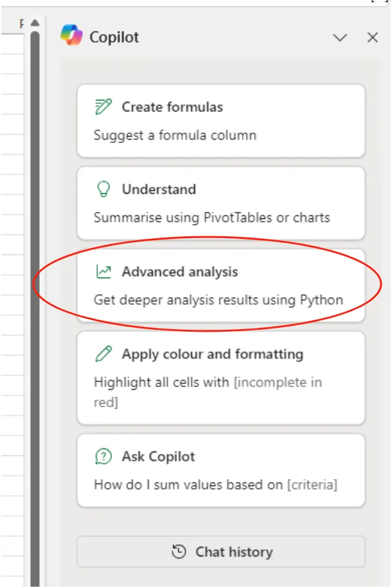Viewport: 392px width, 588px height.
Task: Choose the "Highlight all cells with" prompt
Action: [x=162, y=383]
